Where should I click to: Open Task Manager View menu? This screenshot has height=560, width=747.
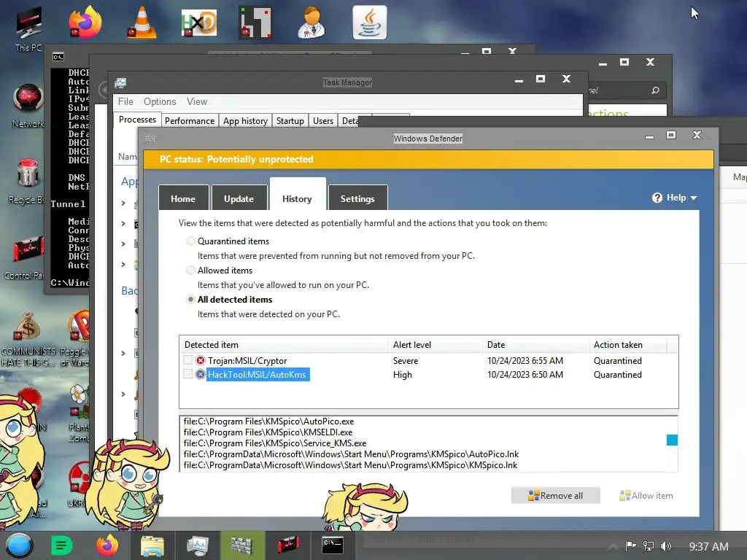point(197,101)
